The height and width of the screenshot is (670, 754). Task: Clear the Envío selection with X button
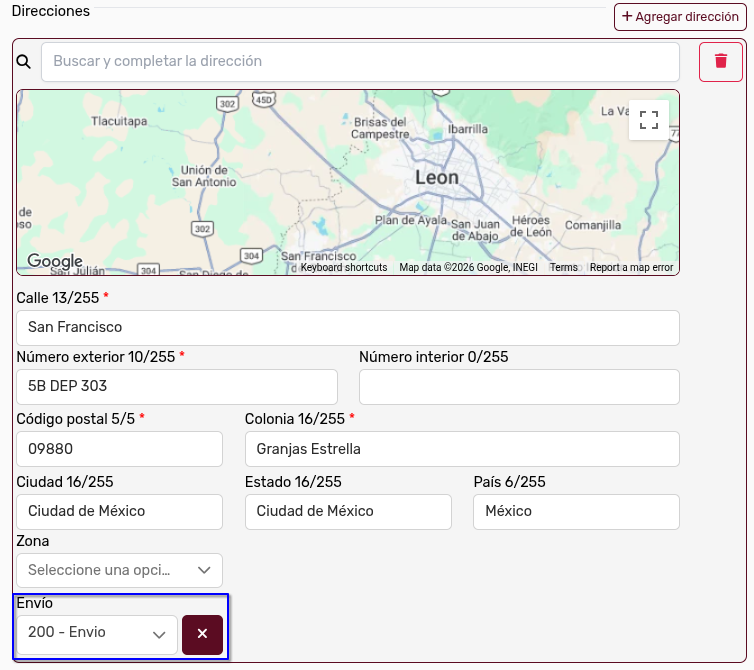click(x=202, y=634)
